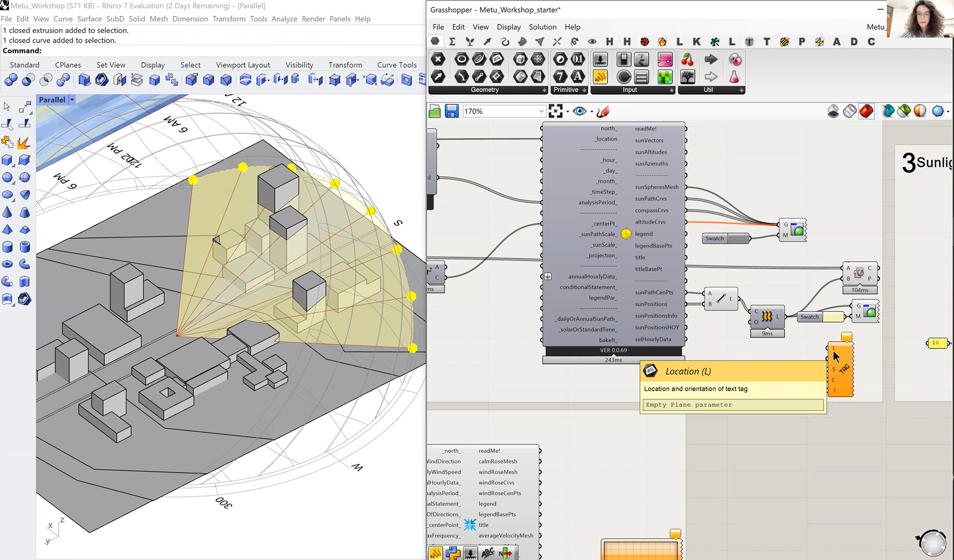Open Rhino Surface menu

tap(89, 19)
